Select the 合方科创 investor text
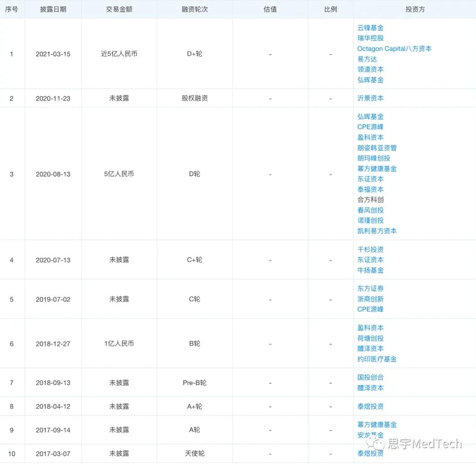 coord(370,199)
